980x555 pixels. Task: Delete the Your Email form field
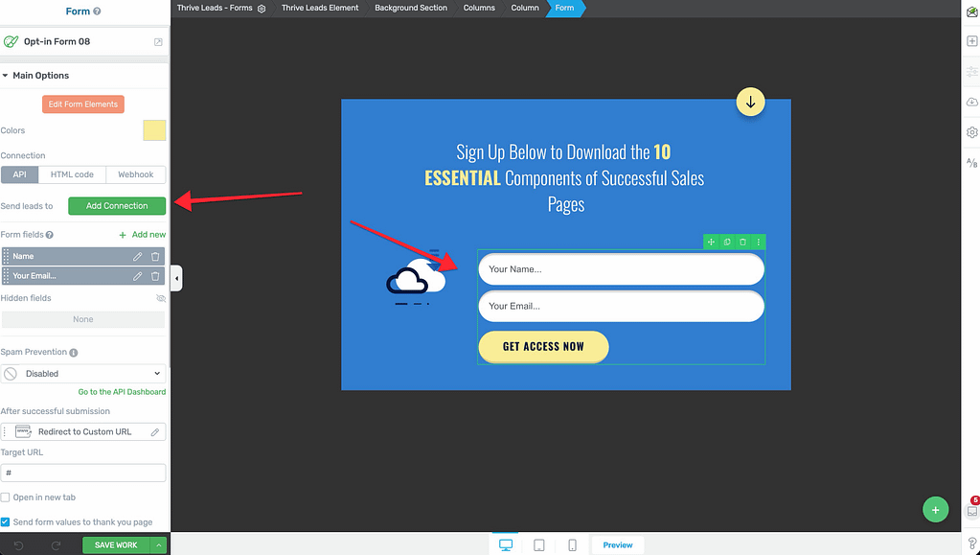(155, 276)
